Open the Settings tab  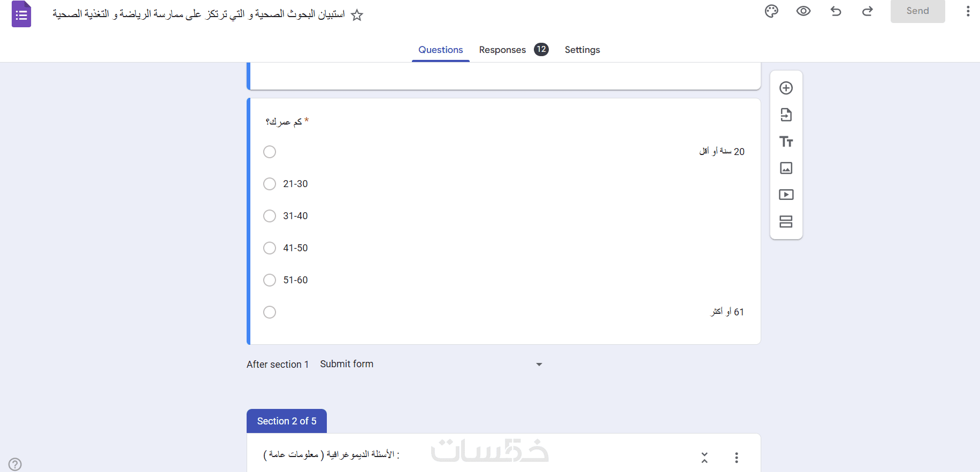pyautogui.click(x=582, y=50)
